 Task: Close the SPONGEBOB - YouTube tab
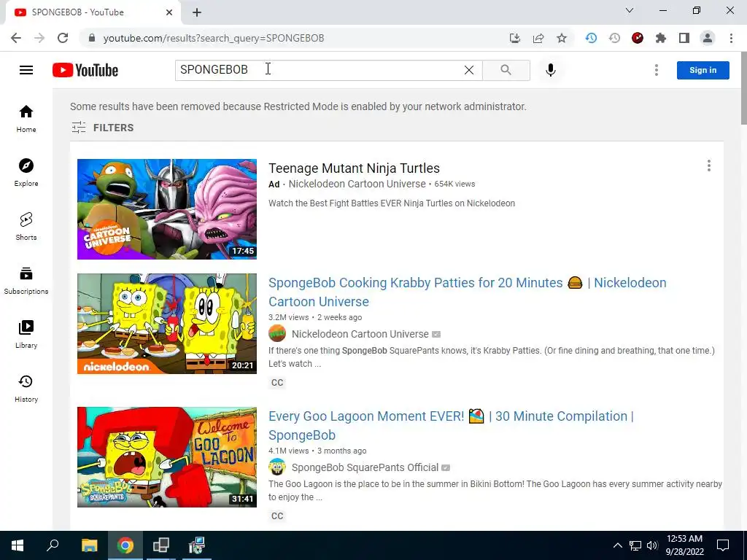click(x=169, y=12)
